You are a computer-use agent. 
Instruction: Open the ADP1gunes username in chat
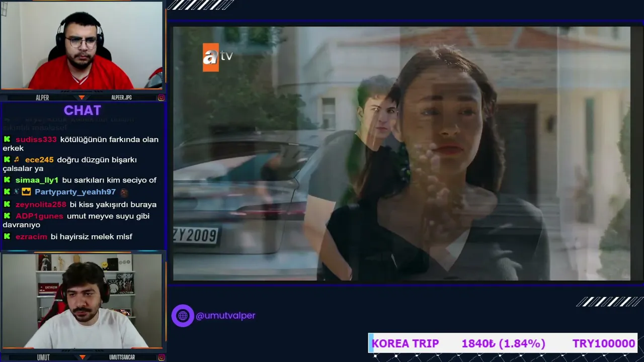39,216
